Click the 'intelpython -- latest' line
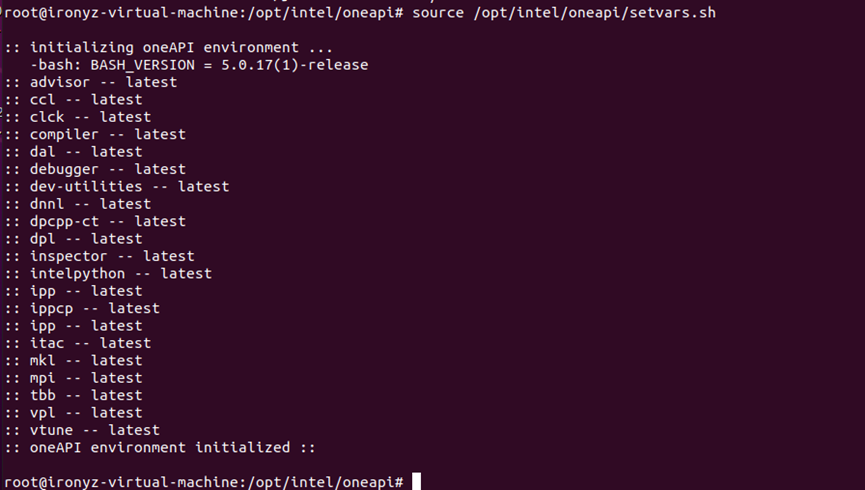The image size is (865, 490). 109,273
